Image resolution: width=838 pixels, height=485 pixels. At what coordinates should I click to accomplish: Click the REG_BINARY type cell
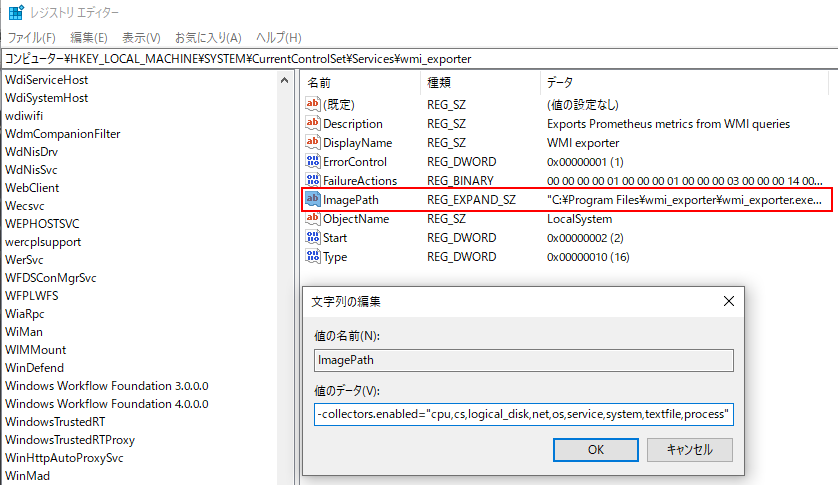(460, 181)
